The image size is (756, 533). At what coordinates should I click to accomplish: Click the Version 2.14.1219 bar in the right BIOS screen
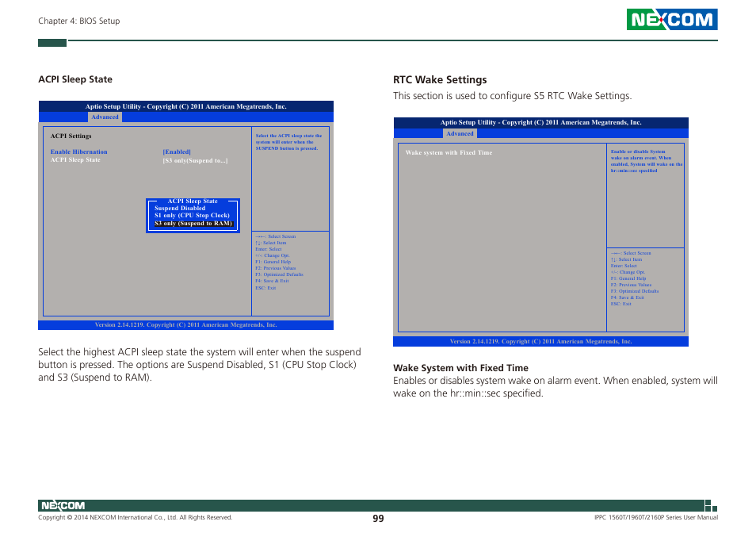click(541, 341)
